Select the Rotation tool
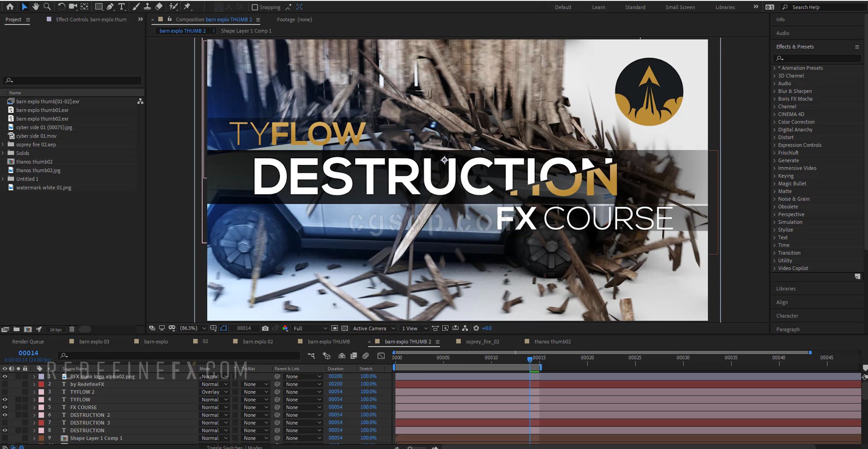 [x=61, y=7]
